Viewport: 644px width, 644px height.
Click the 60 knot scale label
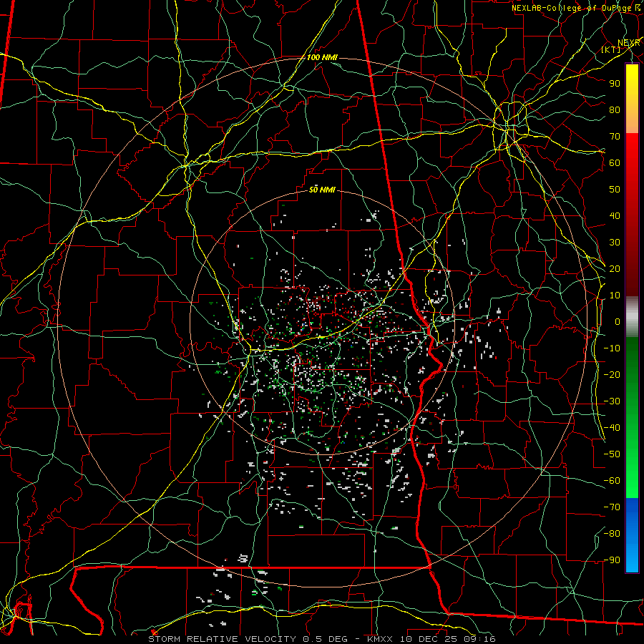pyautogui.click(x=615, y=163)
